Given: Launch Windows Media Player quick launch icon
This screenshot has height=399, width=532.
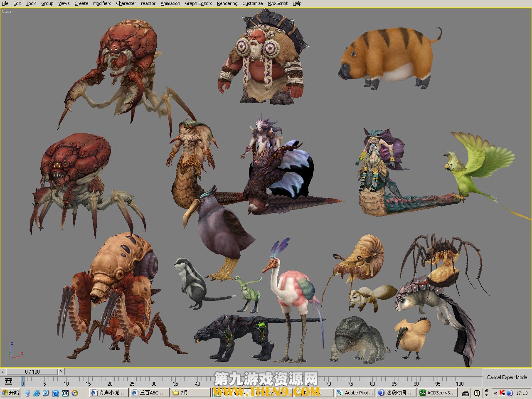Looking at the screenshot, I should (x=75, y=393).
